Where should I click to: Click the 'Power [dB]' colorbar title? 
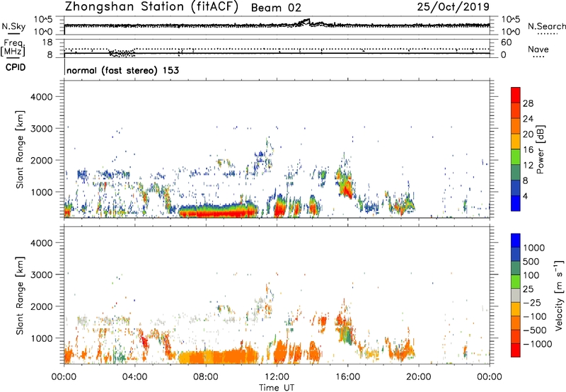(540, 149)
